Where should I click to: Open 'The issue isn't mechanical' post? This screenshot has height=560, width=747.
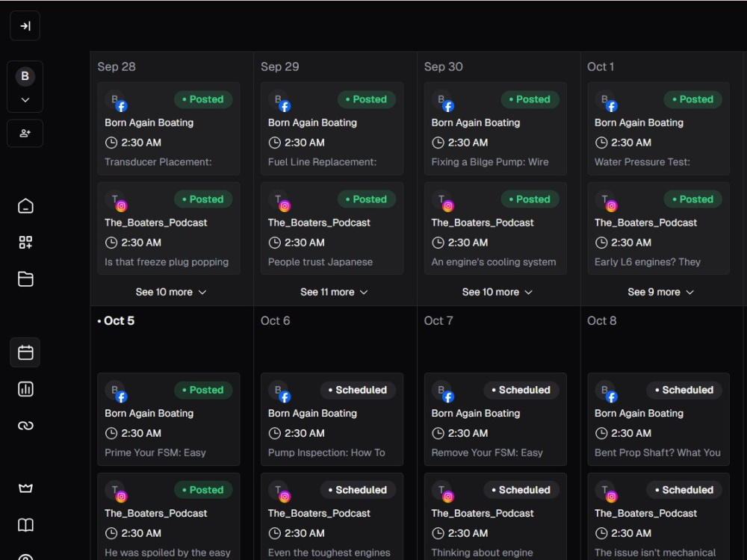[658, 517]
